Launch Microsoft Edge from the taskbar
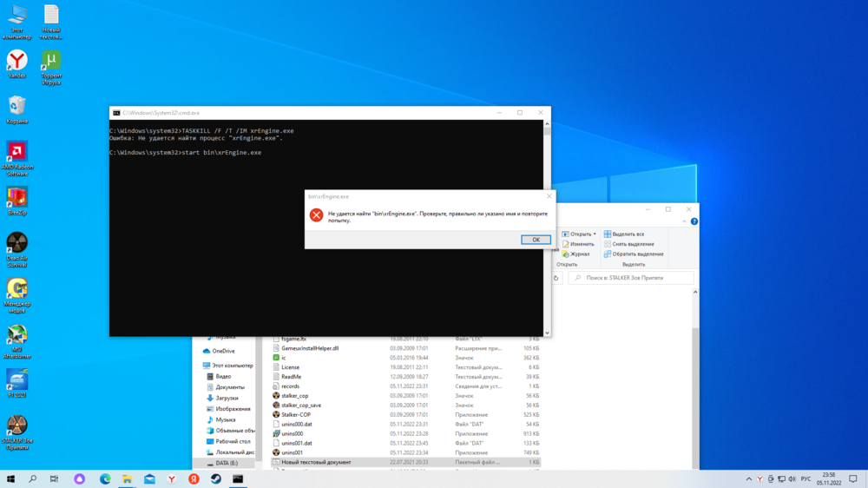The width and height of the screenshot is (868, 488). 105,479
